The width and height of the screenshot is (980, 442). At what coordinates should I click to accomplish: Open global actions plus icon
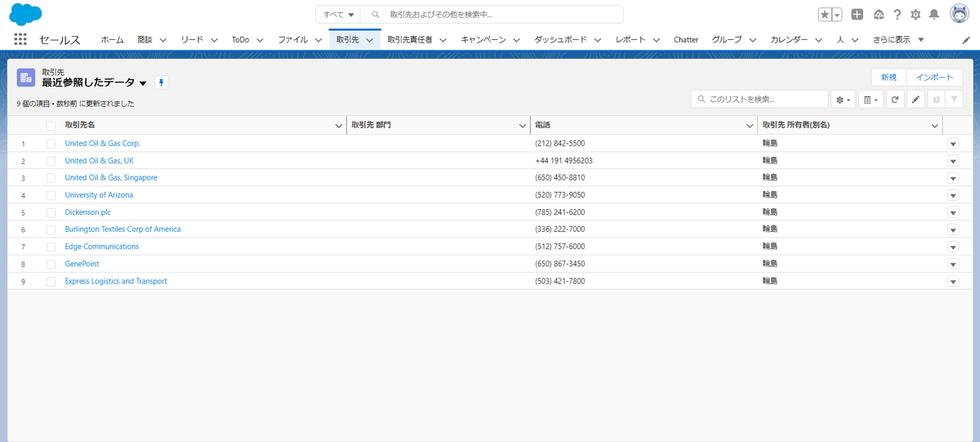857,15
